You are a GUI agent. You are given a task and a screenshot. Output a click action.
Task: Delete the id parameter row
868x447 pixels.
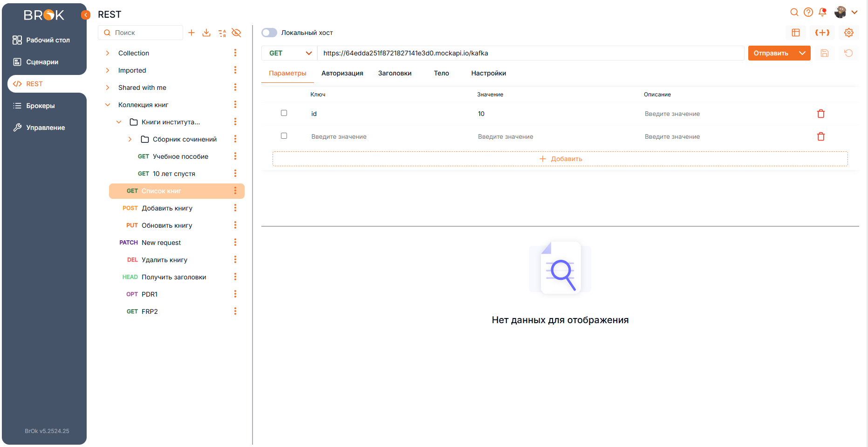[820, 114]
